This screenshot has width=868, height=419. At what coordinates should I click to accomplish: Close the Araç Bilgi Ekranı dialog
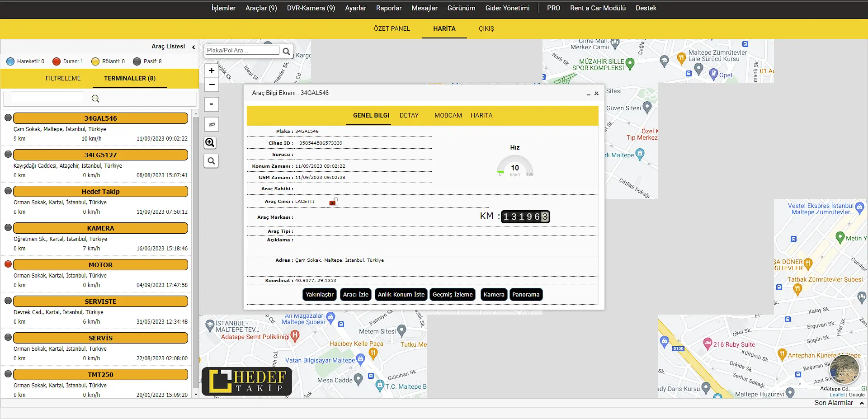coord(596,93)
